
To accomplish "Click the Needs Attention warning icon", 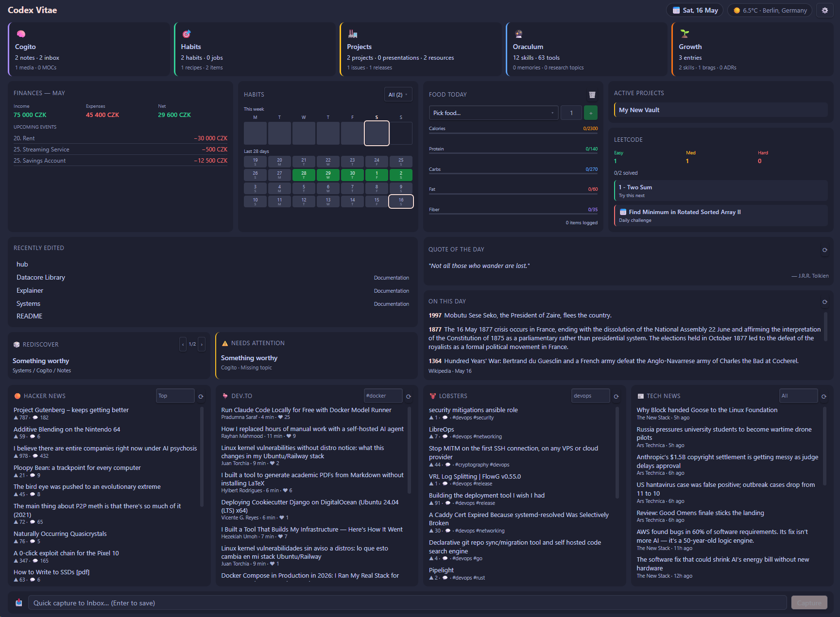I will [x=225, y=343].
